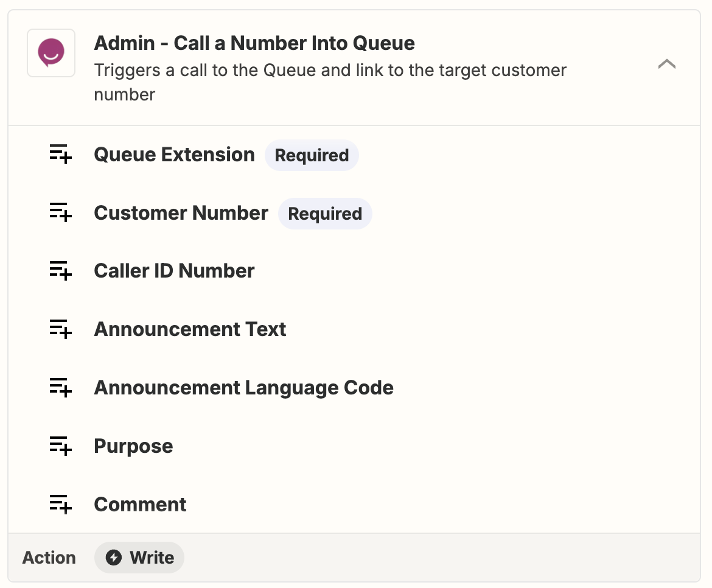Select the Customer Number label
Image resolution: width=712 pixels, height=588 pixels.
pyautogui.click(x=181, y=213)
